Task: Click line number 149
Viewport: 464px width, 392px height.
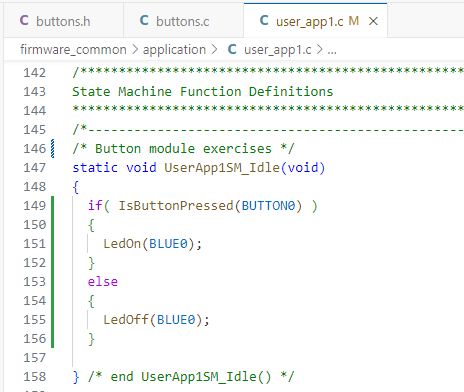Action: 34,206
